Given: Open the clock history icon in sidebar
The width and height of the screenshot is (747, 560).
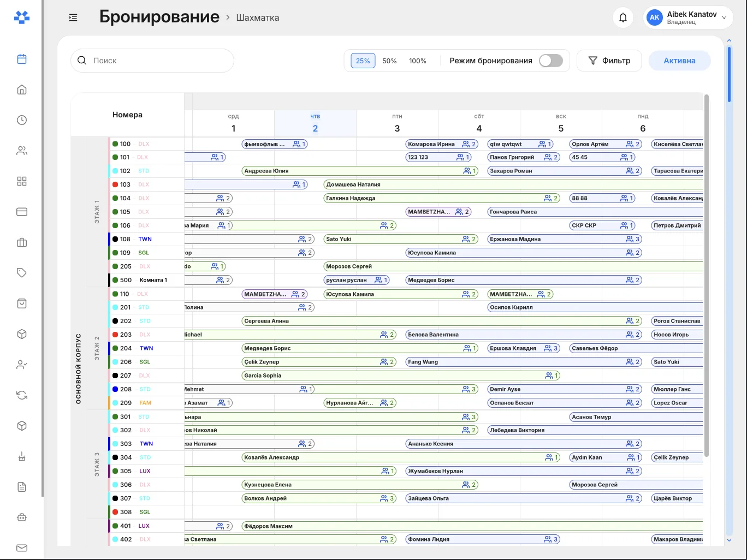Looking at the screenshot, I should 22,120.
